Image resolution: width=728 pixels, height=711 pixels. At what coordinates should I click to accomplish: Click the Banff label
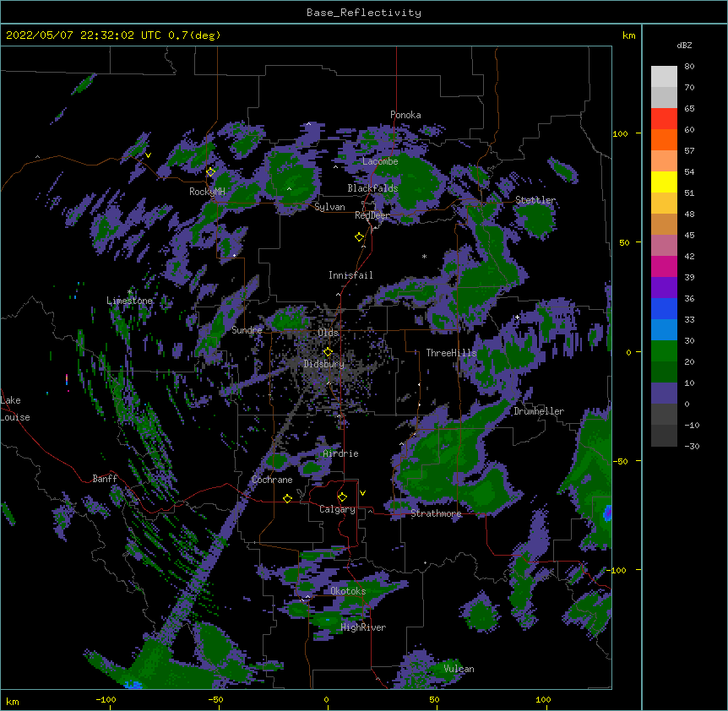105,479
